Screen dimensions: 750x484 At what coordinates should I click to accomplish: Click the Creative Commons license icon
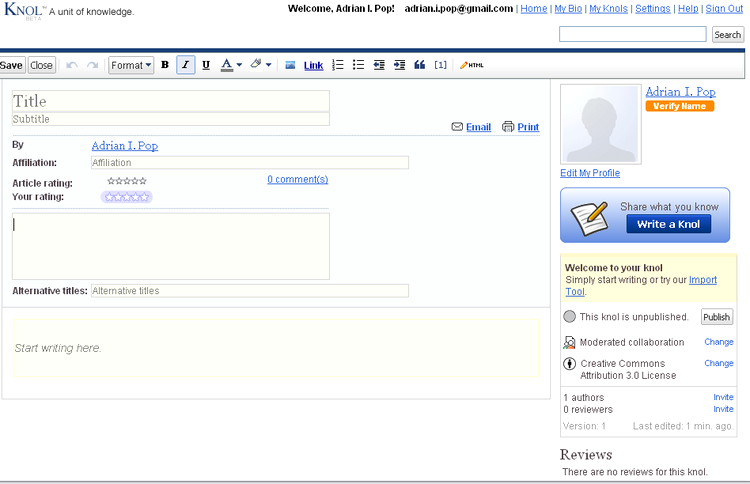(x=569, y=364)
